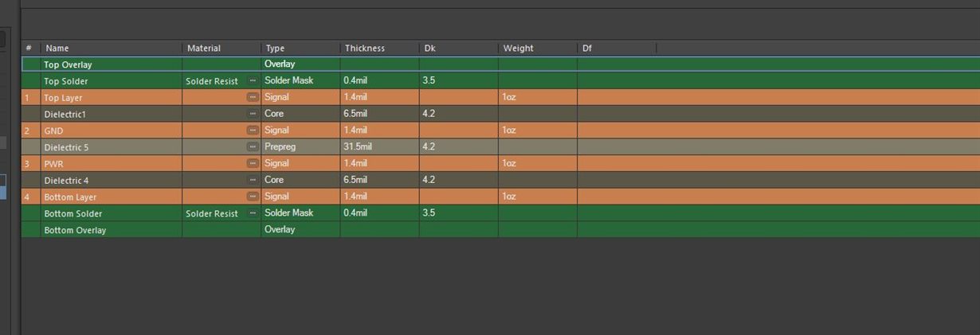Click 0.4mil thickness of Bottom Solder
The image size is (980, 335).
point(355,212)
